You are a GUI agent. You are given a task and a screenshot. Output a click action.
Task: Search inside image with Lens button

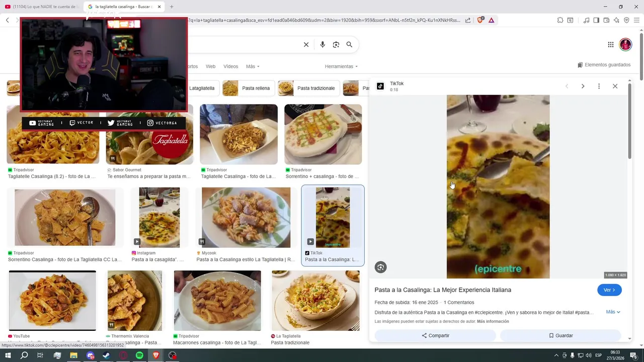coord(381,267)
